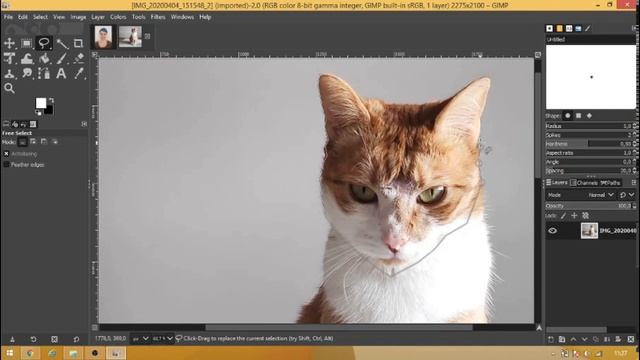Hide the IMG_2020040 layer with eye icon
This screenshot has height=360, width=640.
[x=553, y=231]
